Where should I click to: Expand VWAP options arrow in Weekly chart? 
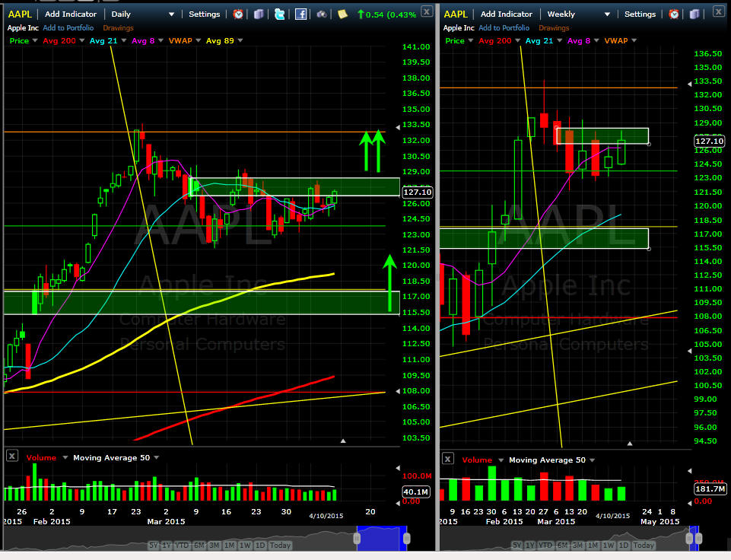(x=634, y=40)
